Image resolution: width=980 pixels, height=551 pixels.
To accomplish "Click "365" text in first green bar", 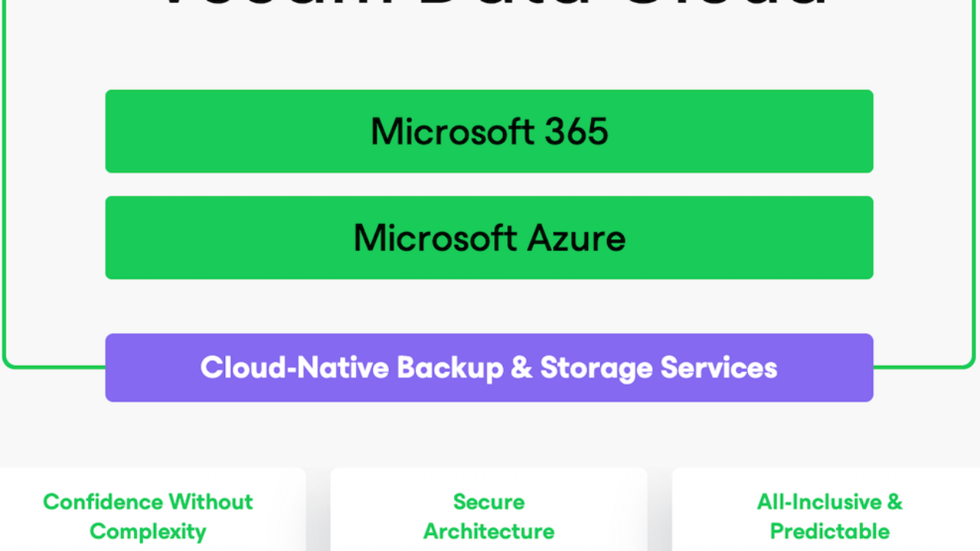I will point(577,132).
